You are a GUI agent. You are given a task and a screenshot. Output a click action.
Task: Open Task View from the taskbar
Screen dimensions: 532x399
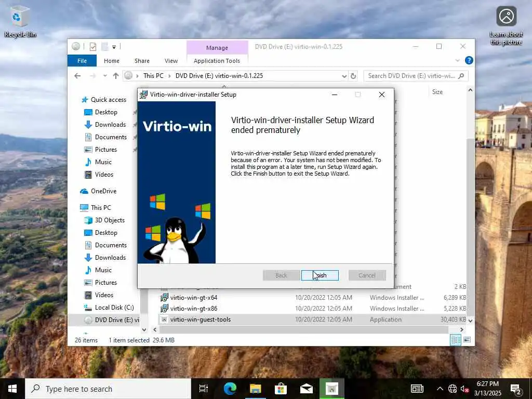[x=204, y=389]
